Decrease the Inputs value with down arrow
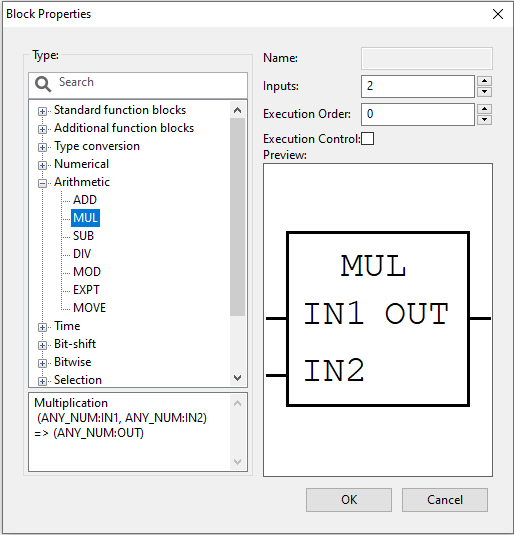The height and width of the screenshot is (535, 514). click(484, 92)
